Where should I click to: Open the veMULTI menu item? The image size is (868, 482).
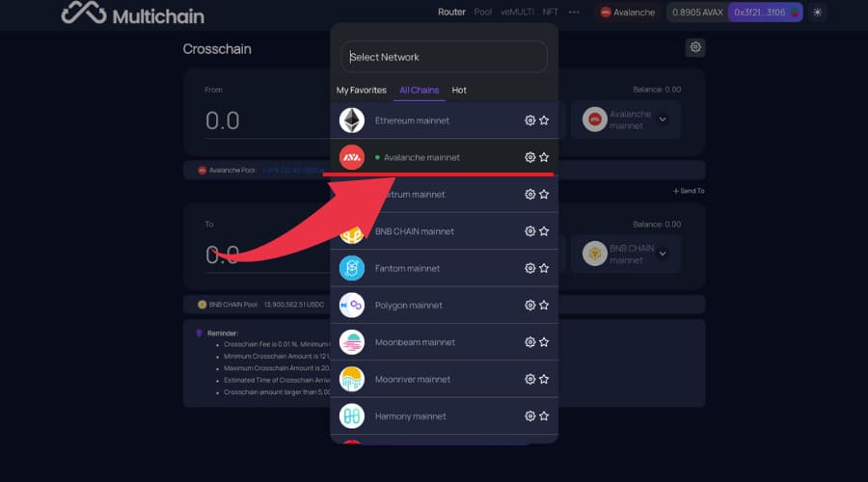[517, 13]
